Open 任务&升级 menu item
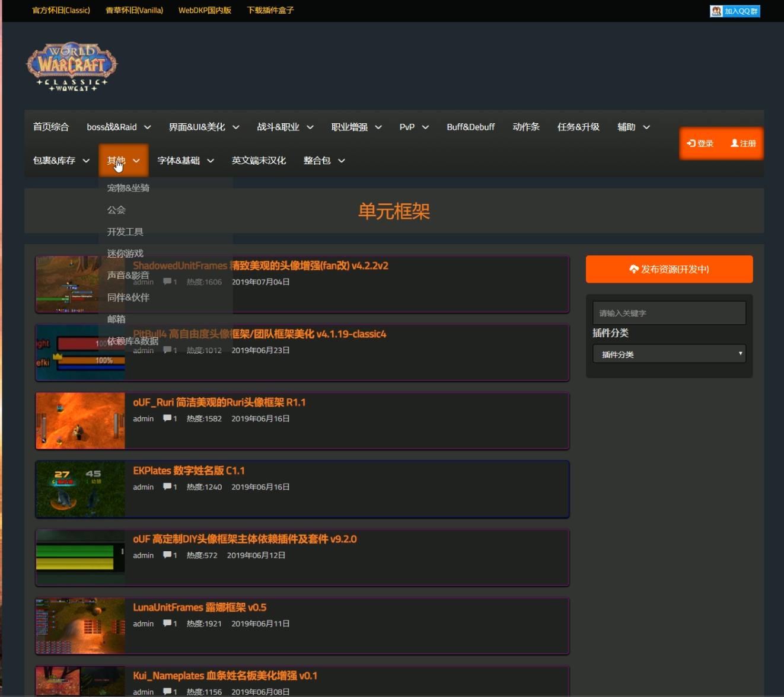 click(x=578, y=127)
